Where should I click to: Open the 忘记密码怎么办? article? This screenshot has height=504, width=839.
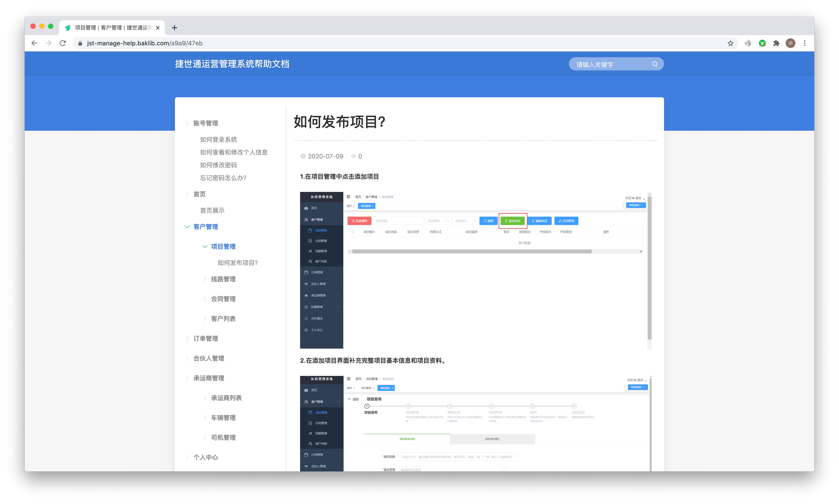[x=223, y=178]
